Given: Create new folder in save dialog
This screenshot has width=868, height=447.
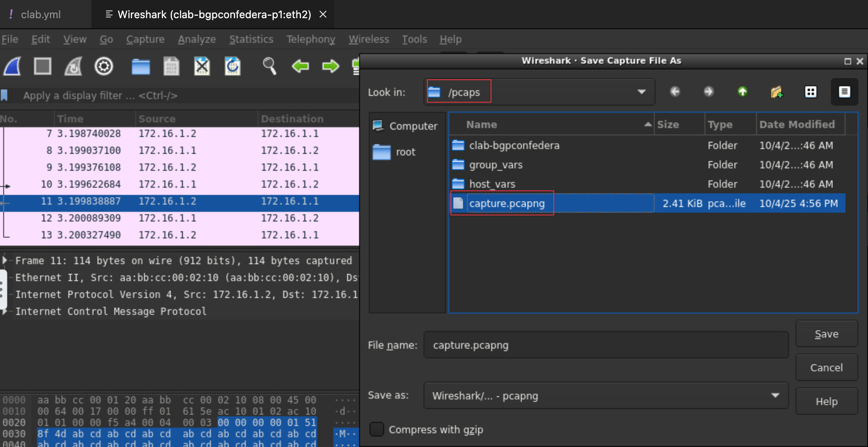Looking at the screenshot, I should (776, 92).
